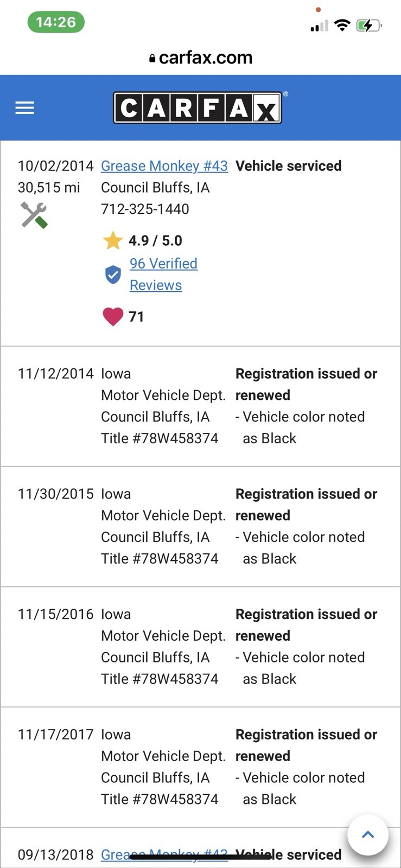Tap the carfax.com address bar

(x=201, y=58)
